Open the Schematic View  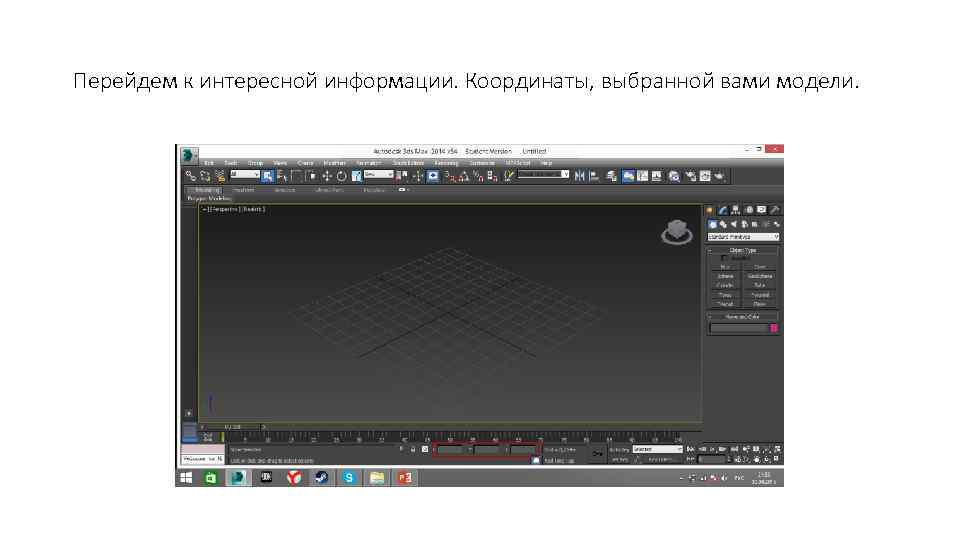657,176
